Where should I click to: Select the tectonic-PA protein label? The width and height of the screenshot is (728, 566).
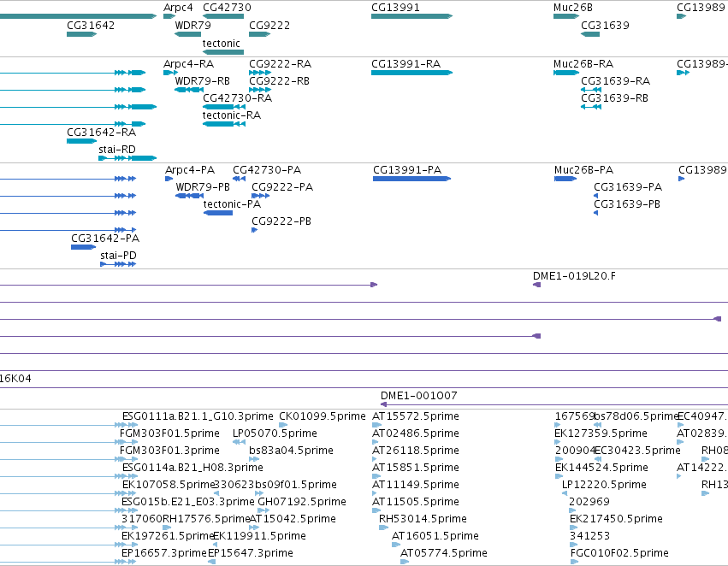(x=232, y=204)
